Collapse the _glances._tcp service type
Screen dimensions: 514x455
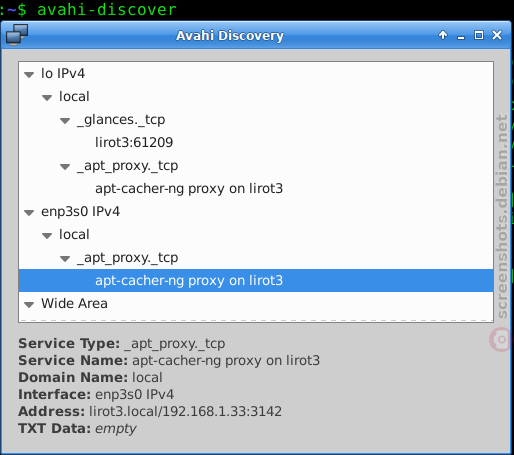[x=65, y=121]
